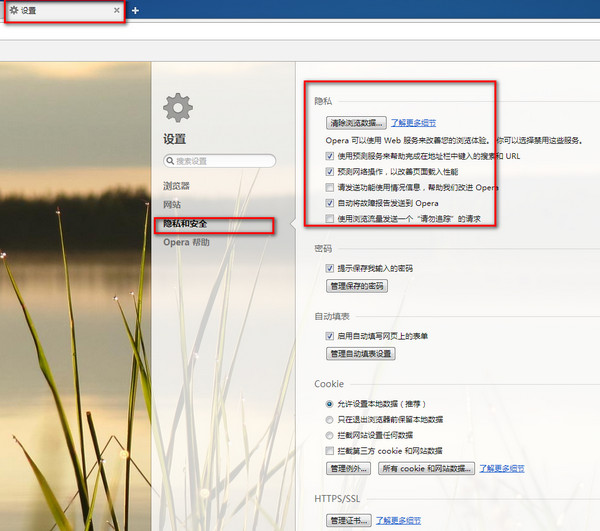600x531 pixels.
Task: Select the 拦截网站设置任何数据 radio option
Action: point(331,435)
